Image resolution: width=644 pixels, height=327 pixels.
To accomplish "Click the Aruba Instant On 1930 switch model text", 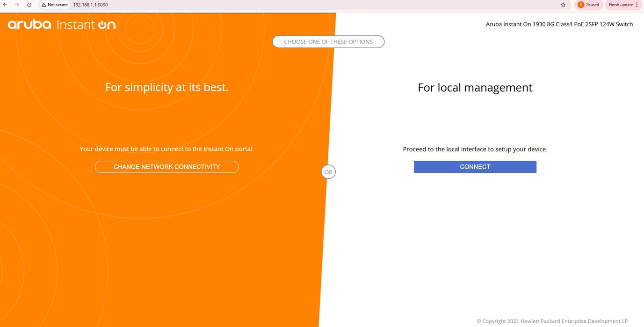I will click(x=559, y=24).
